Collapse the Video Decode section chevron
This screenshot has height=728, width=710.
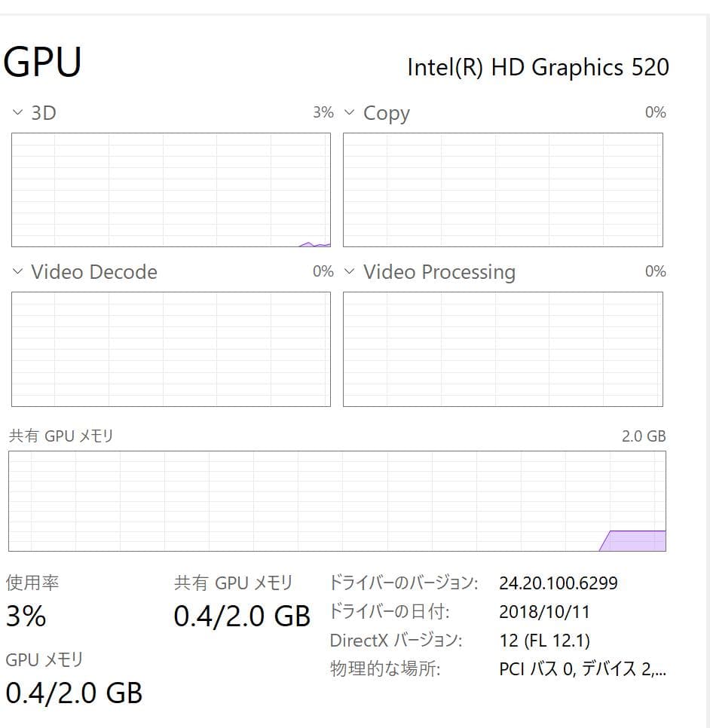coord(17,271)
